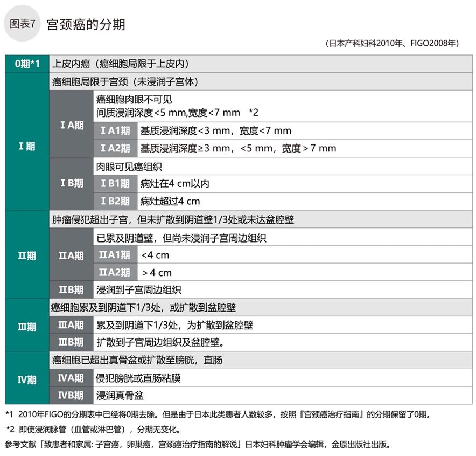The height and width of the screenshot is (456, 476).
Task: Select the 0期*1 stage cell
Action: click(x=27, y=64)
